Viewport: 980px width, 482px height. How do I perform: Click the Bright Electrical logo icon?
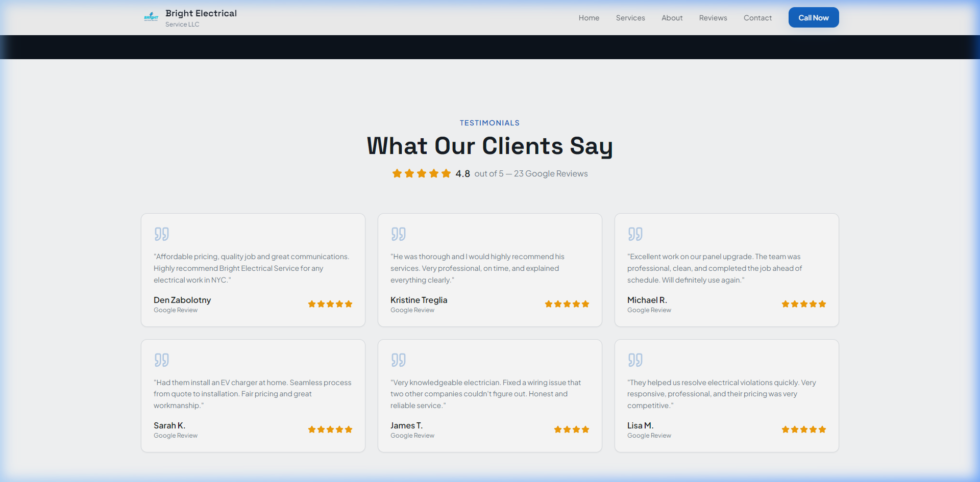click(x=151, y=17)
